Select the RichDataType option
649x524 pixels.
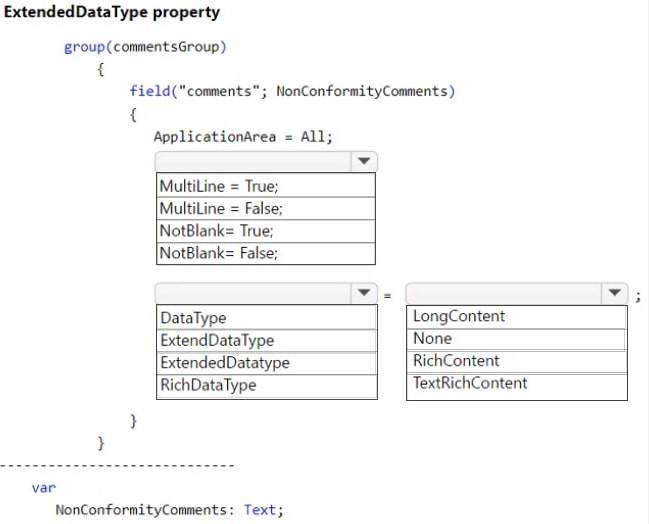tap(266, 385)
